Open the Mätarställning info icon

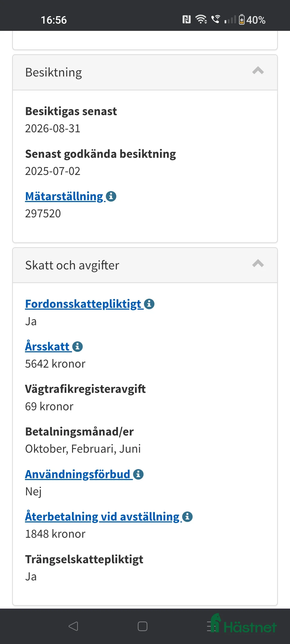tap(111, 196)
